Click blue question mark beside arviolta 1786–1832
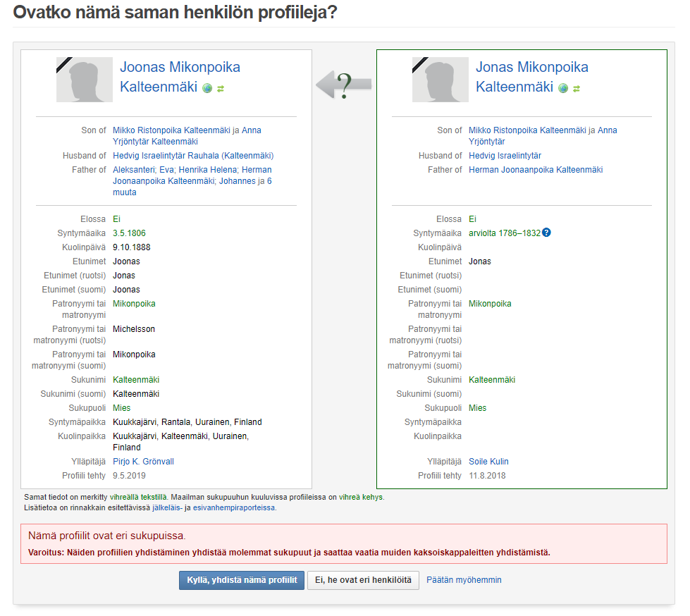Image resolution: width=690 pixels, height=616 pixels. [546, 233]
